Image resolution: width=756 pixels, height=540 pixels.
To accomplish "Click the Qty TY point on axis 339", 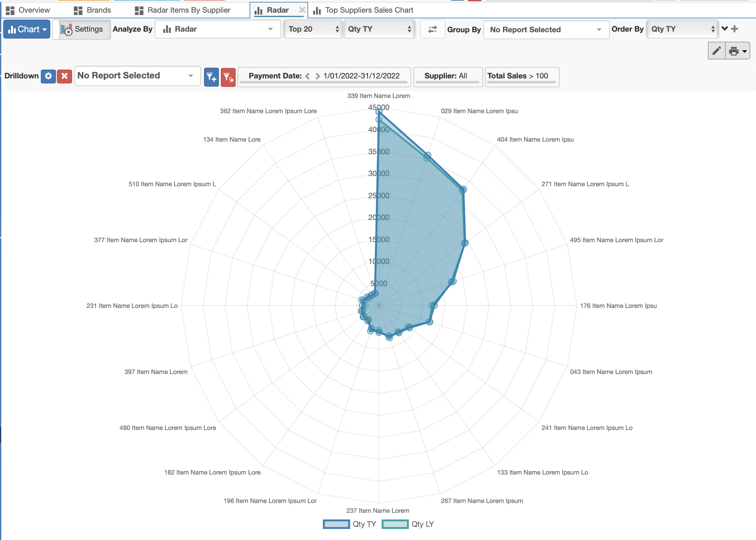I will pos(379,112).
